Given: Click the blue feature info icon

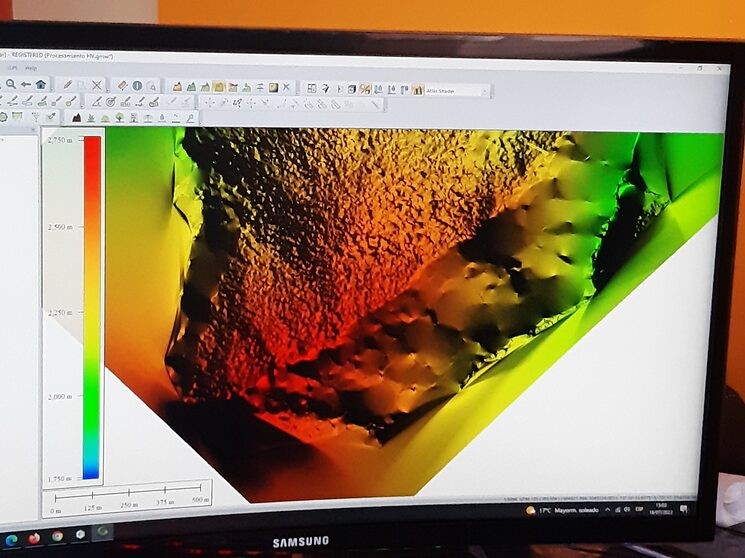Looking at the screenshot, I should [136, 86].
